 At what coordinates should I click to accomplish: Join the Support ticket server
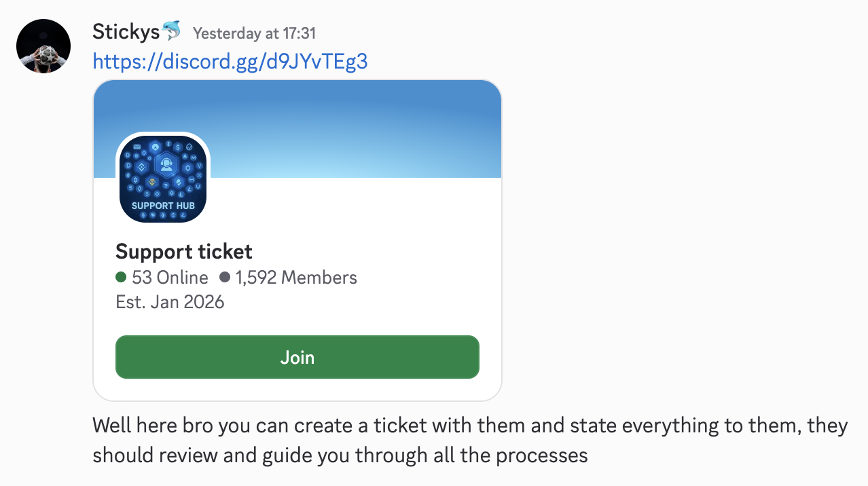coord(297,356)
